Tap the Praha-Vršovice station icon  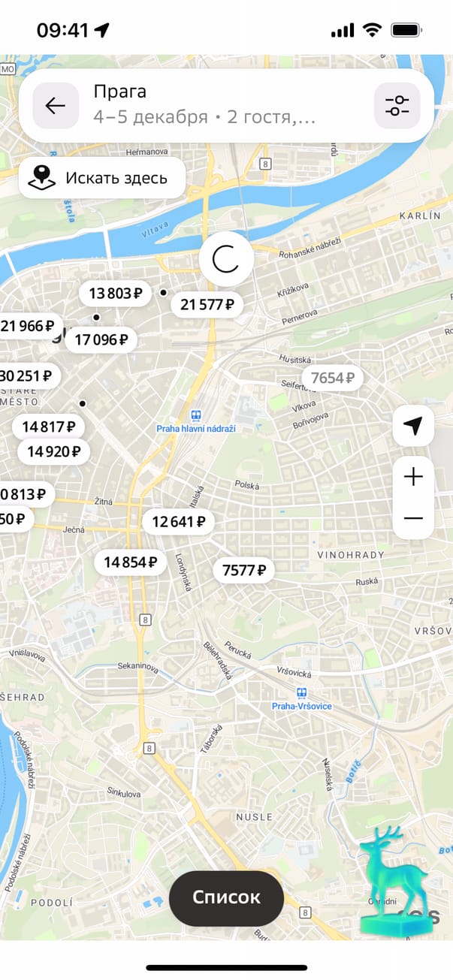coord(301,693)
